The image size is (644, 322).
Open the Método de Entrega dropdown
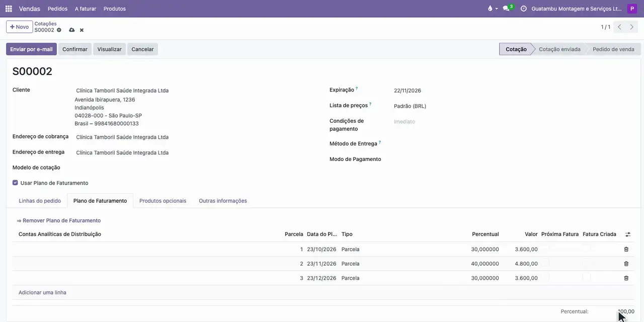click(x=513, y=144)
